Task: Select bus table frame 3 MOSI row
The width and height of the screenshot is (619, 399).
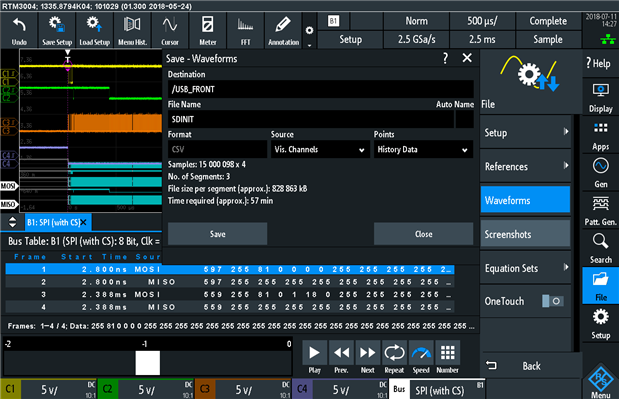Action: tap(230, 294)
